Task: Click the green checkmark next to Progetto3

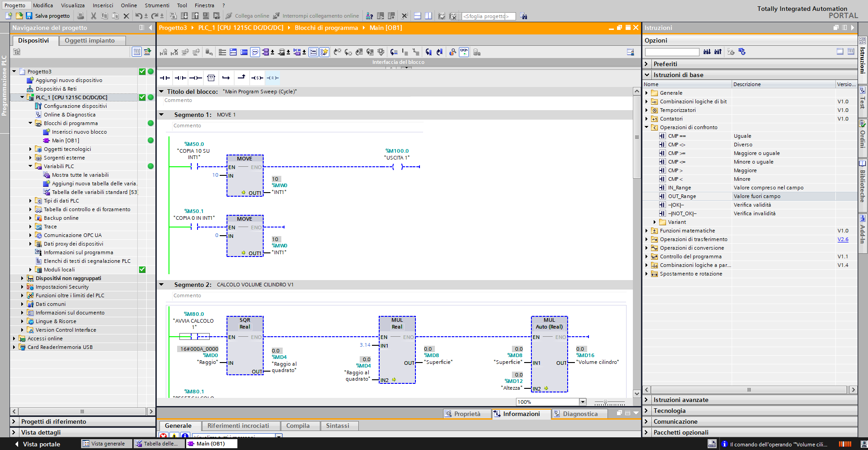Action: tap(142, 72)
